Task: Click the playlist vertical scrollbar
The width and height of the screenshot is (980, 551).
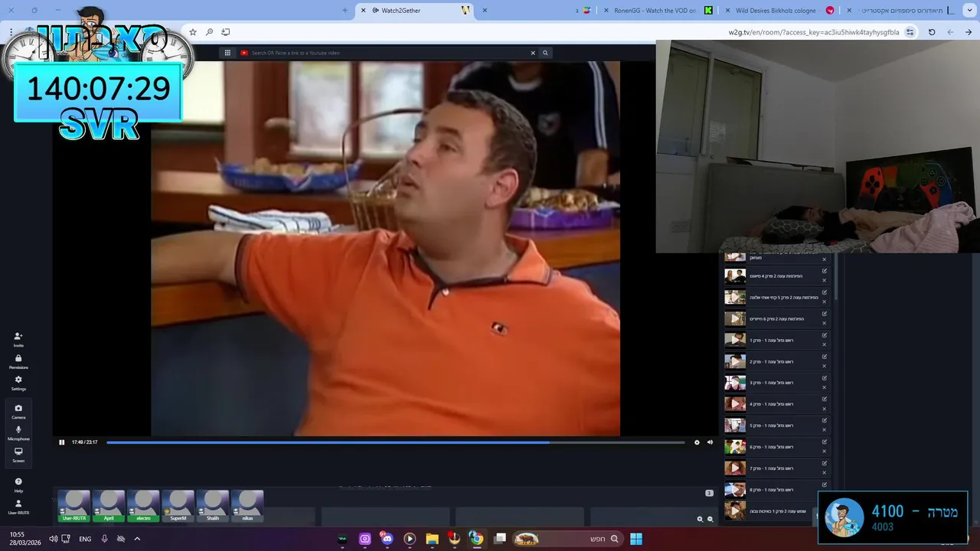Action: [x=835, y=277]
